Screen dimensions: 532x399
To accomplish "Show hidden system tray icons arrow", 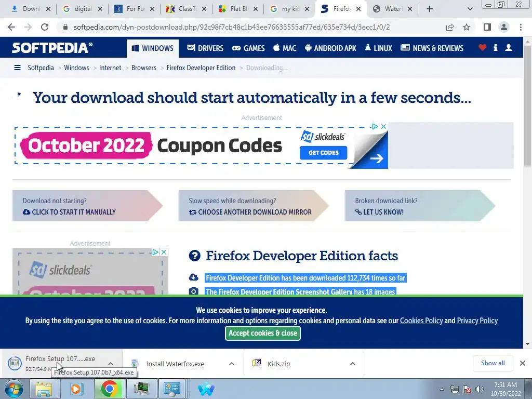I will [442, 389].
